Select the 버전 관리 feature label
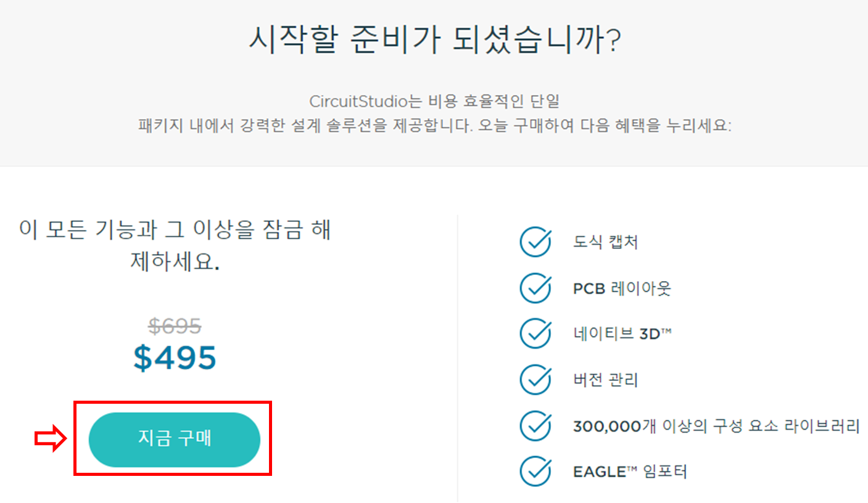 coord(605,380)
